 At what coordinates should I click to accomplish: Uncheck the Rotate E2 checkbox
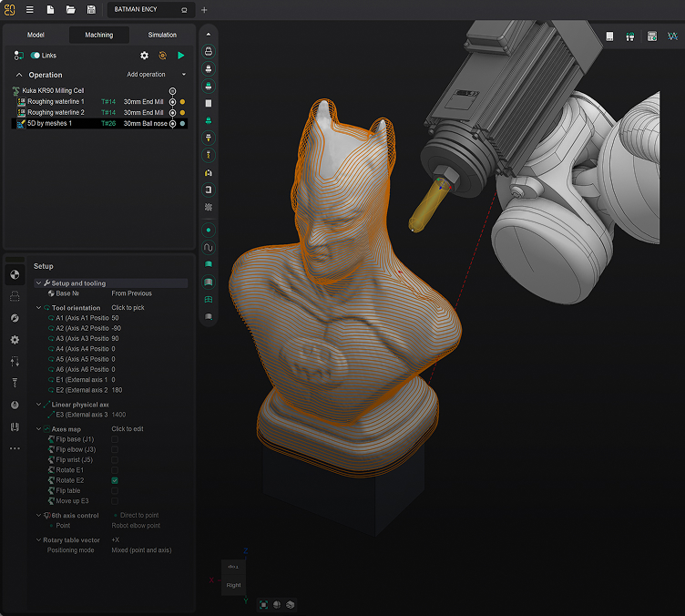click(x=115, y=480)
